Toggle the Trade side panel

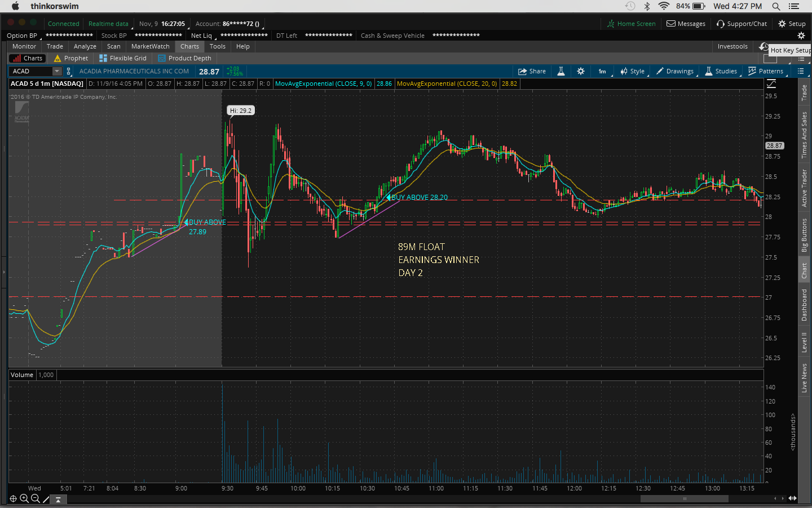[805, 93]
